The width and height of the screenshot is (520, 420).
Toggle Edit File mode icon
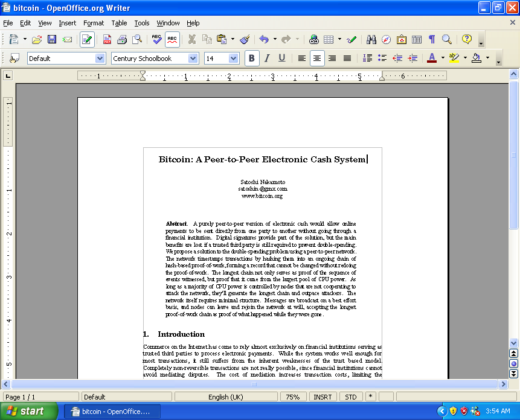(87, 39)
